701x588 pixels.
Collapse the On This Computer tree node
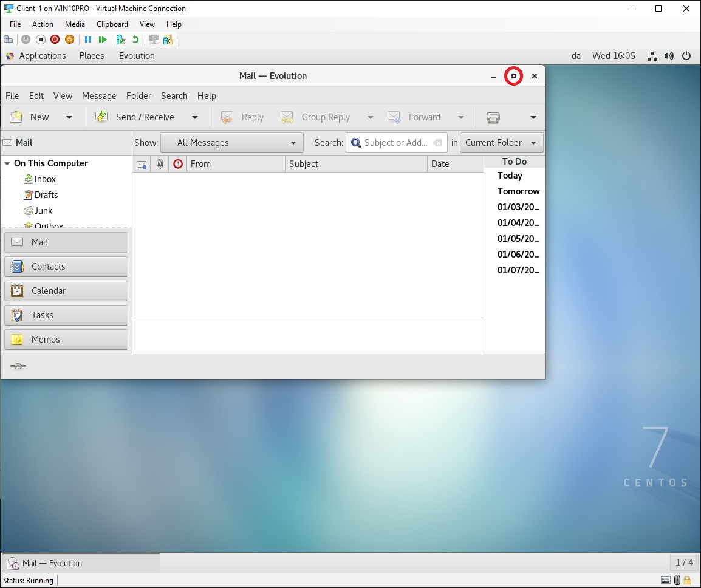(x=7, y=163)
